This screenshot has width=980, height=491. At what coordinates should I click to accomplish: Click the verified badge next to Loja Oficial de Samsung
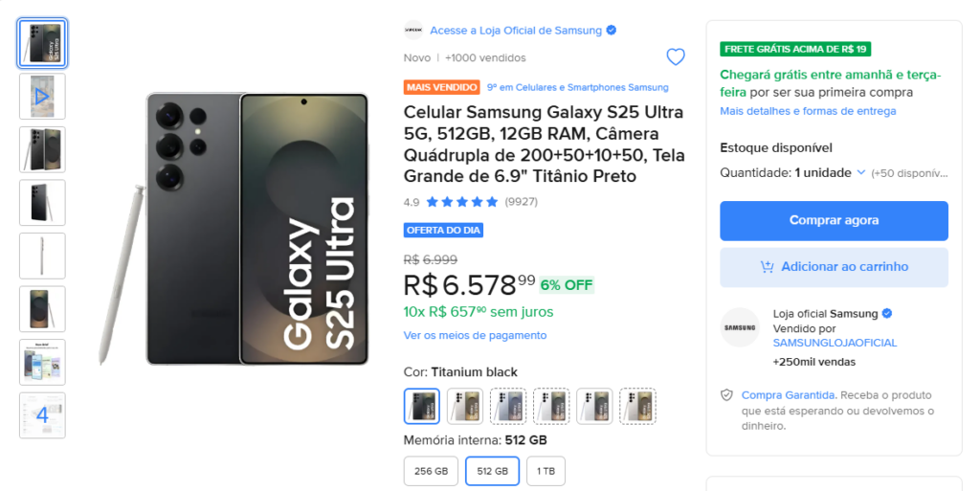click(x=612, y=30)
